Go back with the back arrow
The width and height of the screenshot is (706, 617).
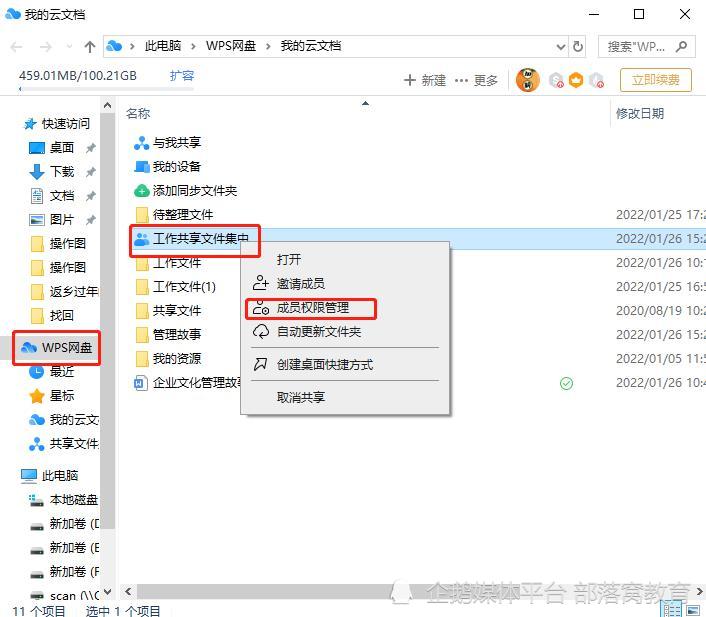[x=17, y=46]
